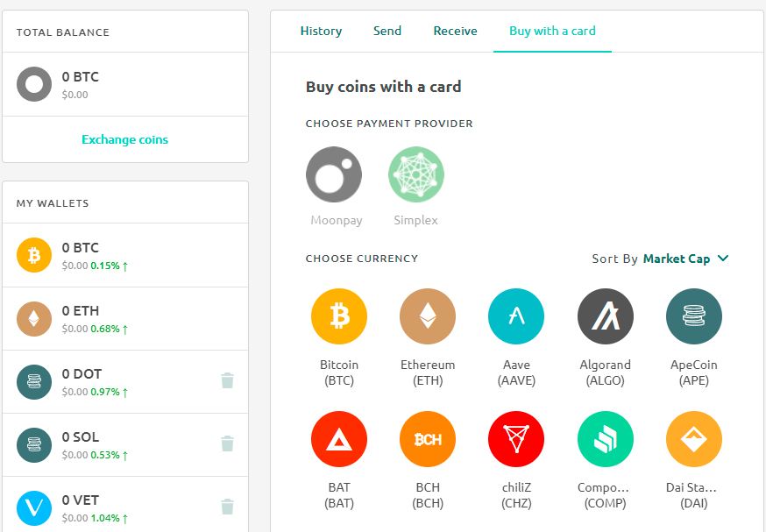Viewport: 766px width, 532px height.
Task: Open the Sort By Market Cap dropdown
Action: pos(660,259)
